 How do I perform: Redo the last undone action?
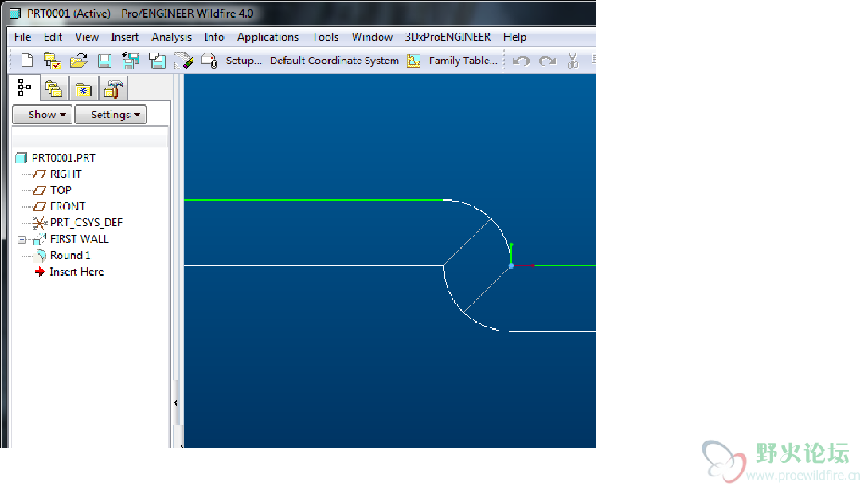(x=548, y=61)
